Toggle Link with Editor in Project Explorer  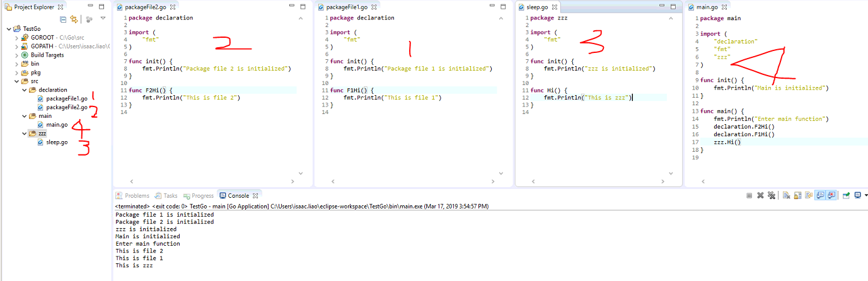(x=74, y=19)
